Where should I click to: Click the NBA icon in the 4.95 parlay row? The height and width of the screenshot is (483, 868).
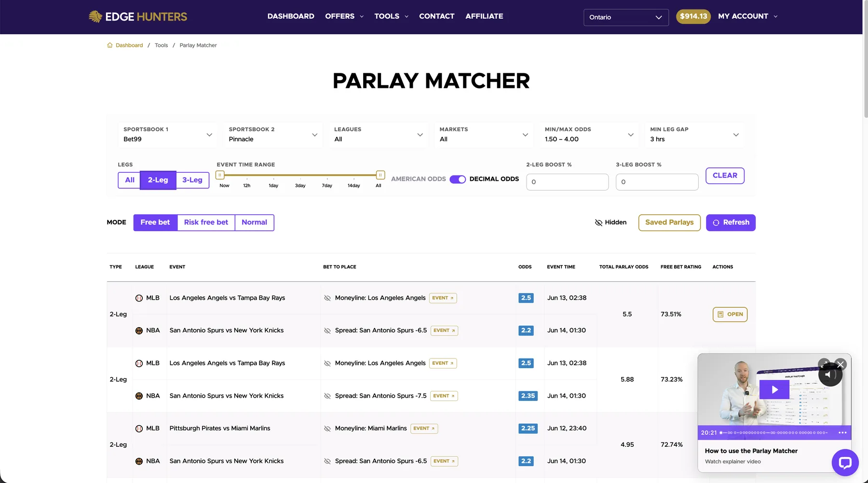pos(139,461)
